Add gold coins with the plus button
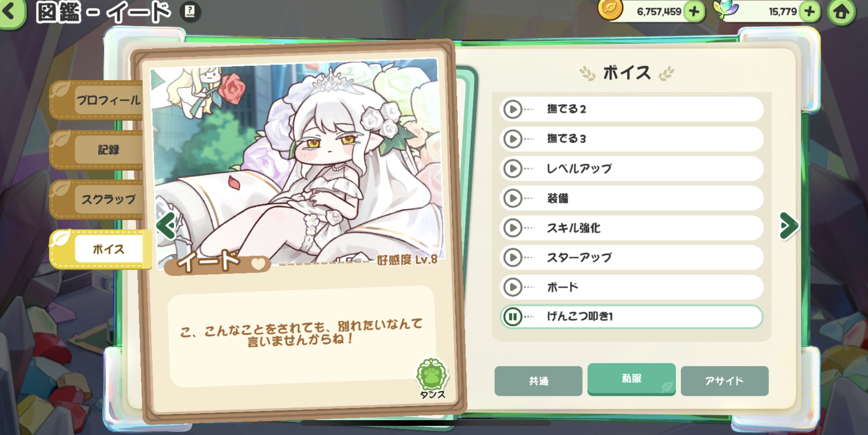 tap(694, 12)
